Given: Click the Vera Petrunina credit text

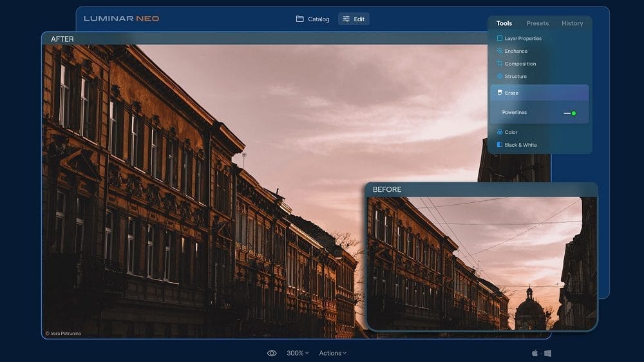Looking at the screenshot, I should (x=63, y=333).
